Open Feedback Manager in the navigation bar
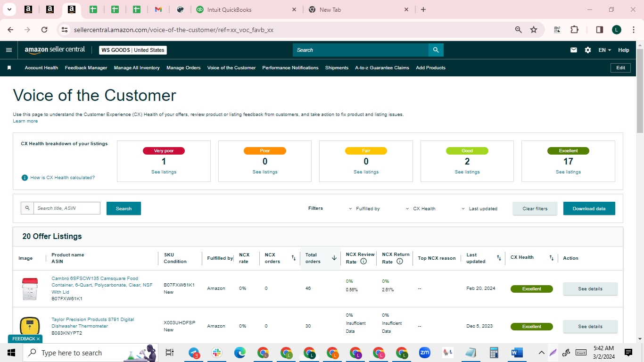The height and width of the screenshot is (362, 644). (86, 68)
